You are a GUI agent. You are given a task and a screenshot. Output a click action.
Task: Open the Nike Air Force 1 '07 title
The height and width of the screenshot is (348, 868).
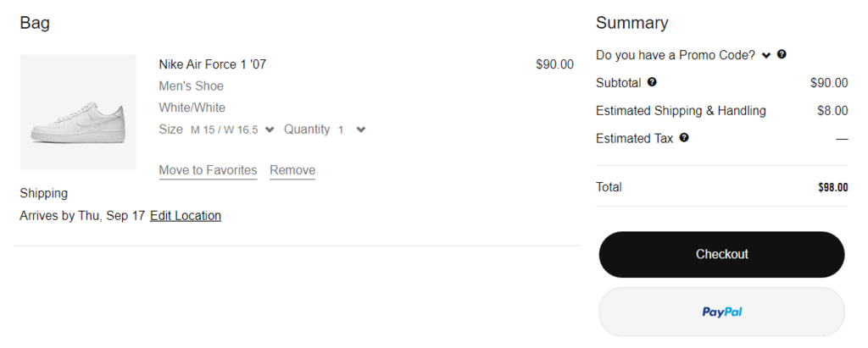212,64
